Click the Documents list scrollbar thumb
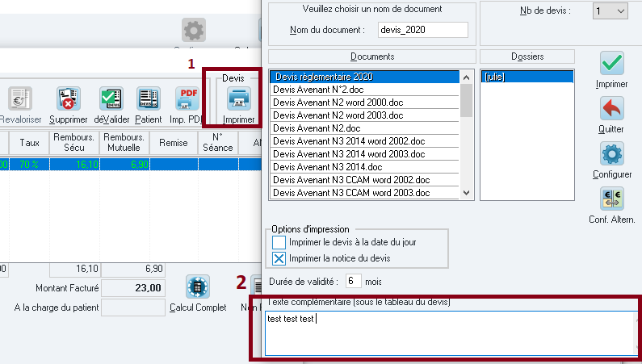The height and width of the screenshot is (364, 642). pos(466,100)
